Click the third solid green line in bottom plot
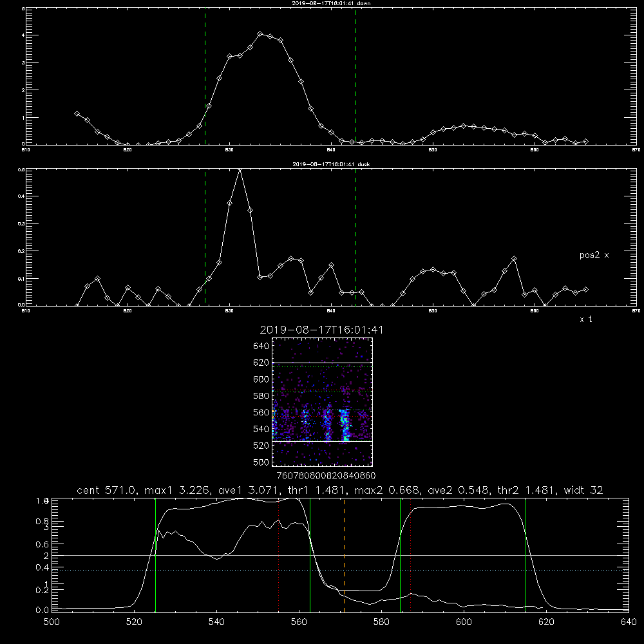The height and width of the screenshot is (644, 644). pos(401,555)
